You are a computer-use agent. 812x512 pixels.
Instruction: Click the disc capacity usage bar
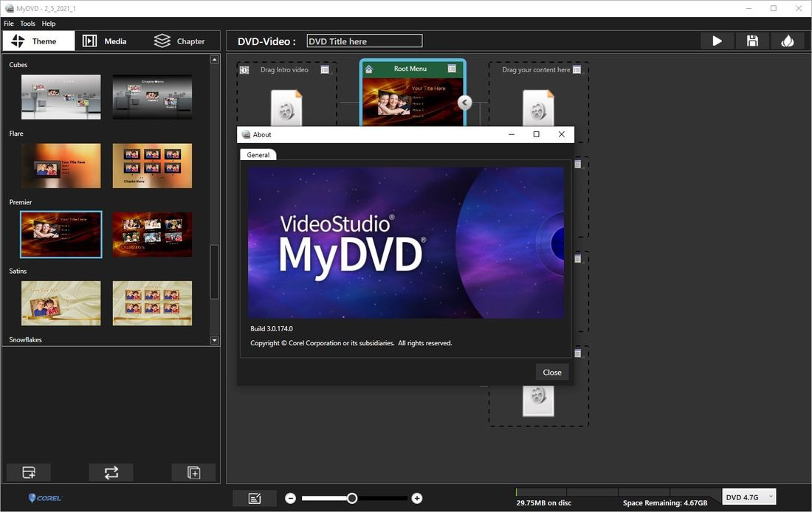coord(619,492)
